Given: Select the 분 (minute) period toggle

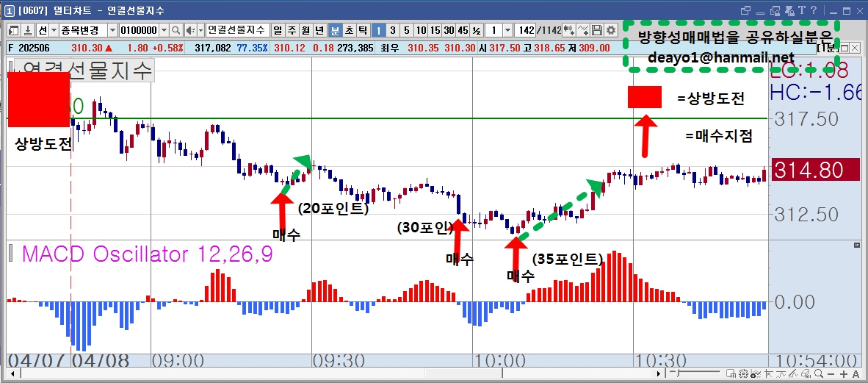Looking at the screenshot, I should [x=335, y=30].
